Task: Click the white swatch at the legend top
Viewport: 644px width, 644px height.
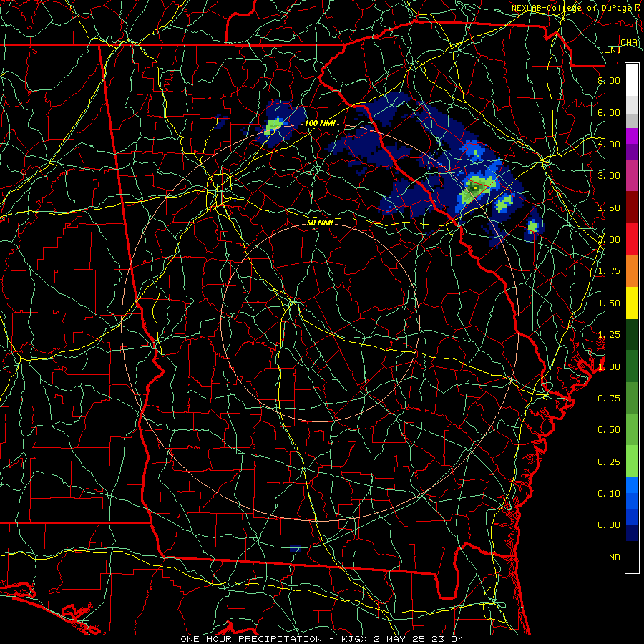Action: 632,80
